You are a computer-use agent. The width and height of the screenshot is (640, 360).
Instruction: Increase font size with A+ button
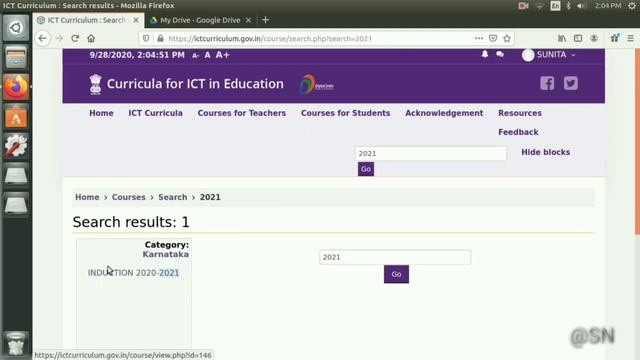tap(222, 55)
